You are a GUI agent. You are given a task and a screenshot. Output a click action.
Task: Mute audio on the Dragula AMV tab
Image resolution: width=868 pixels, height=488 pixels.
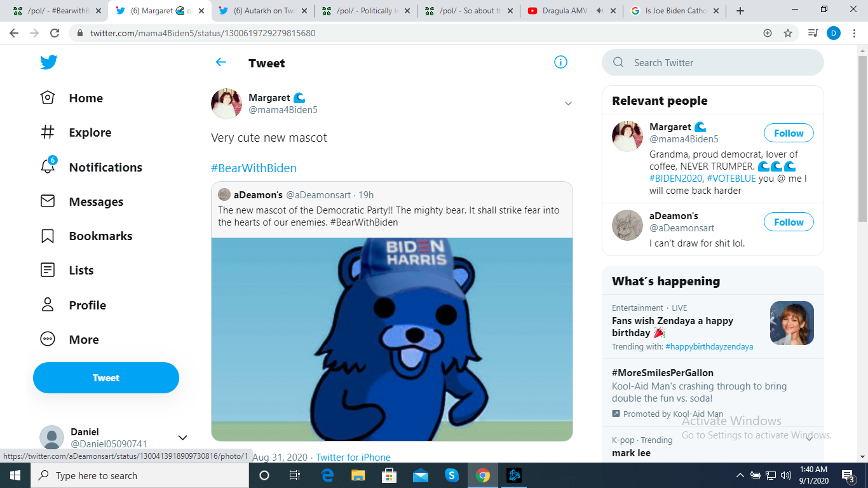(599, 11)
